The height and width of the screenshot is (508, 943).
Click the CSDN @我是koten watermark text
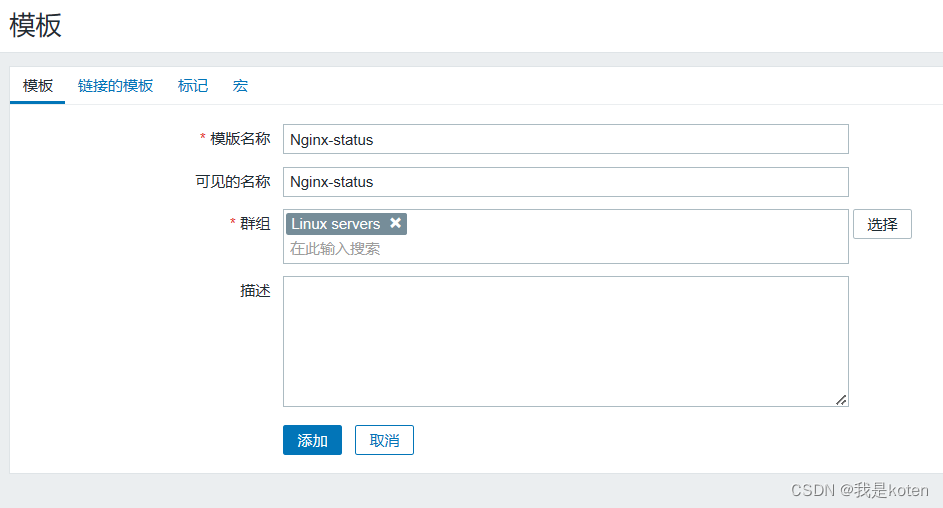[859, 490]
